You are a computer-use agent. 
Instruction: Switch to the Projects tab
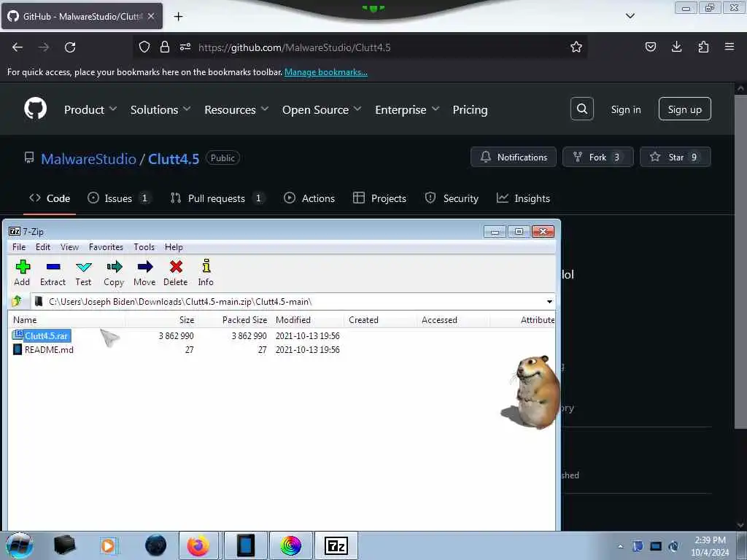click(x=379, y=198)
